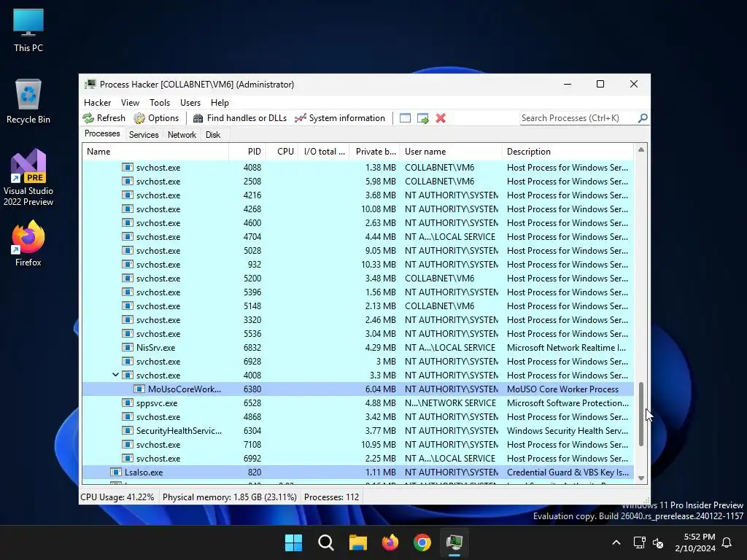Open the Firefox desktop shortcut
This screenshot has width=747, height=560.
click(x=28, y=244)
